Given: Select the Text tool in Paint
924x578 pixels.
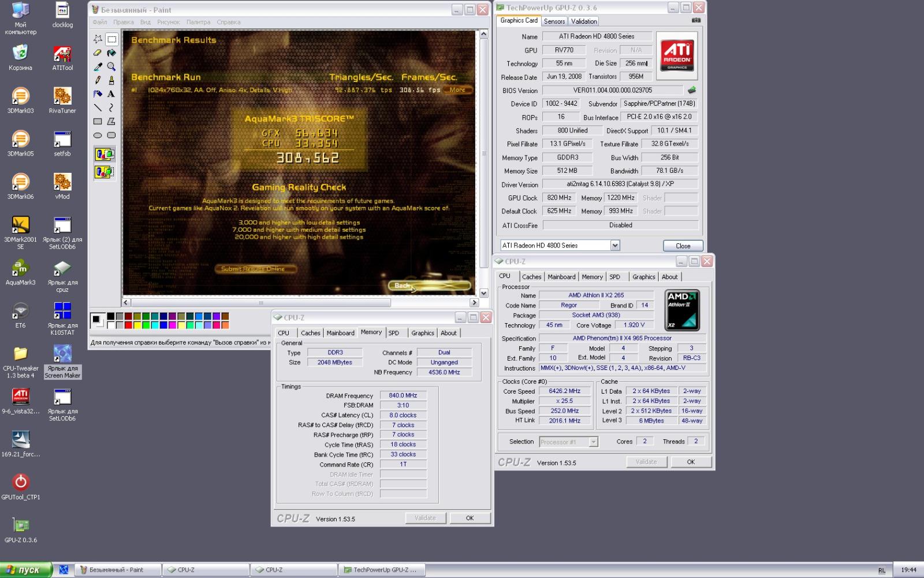Looking at the screenshot, I should [111, 94].
